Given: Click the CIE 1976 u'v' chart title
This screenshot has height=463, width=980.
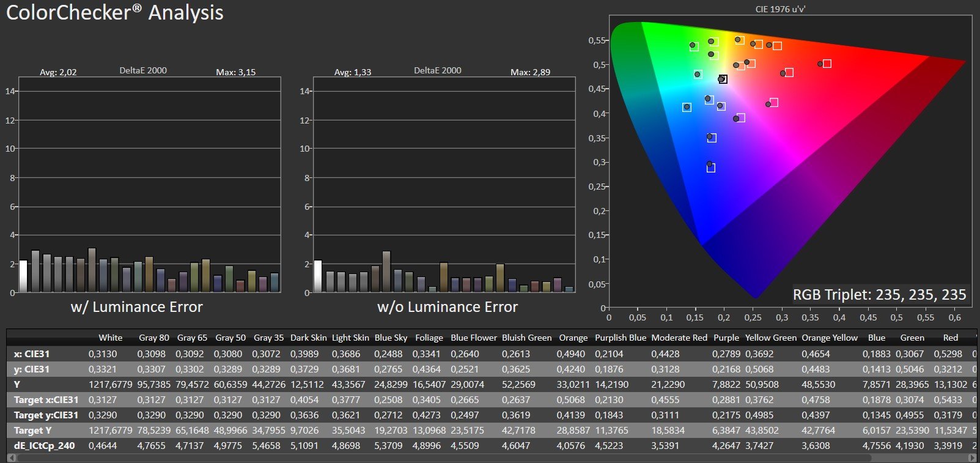Looking at the screenshot, I should pos(780,9).
